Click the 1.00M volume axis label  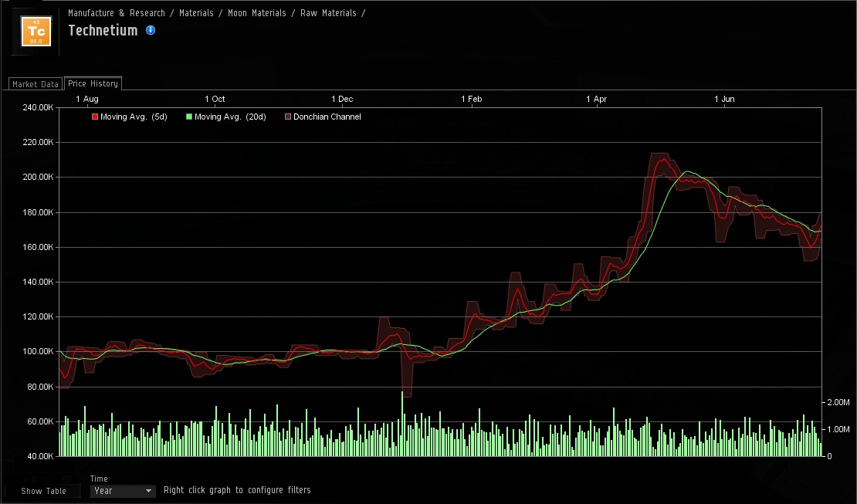[x=838, y=429]
